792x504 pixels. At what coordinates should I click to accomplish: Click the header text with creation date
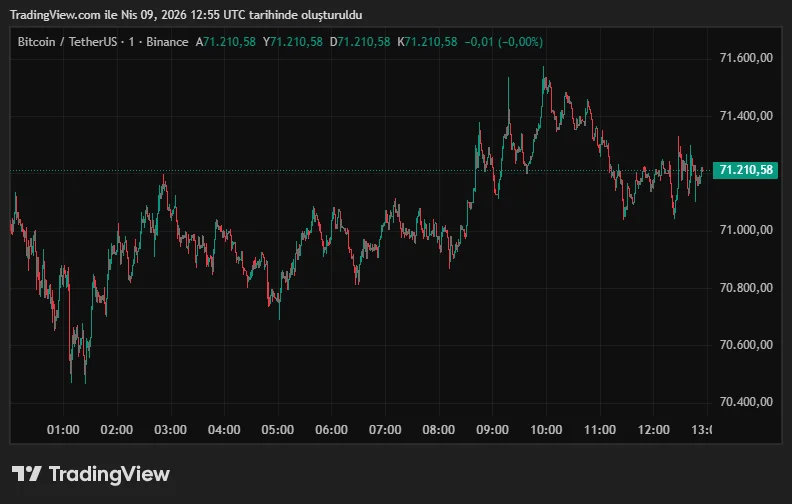(187, 15)
